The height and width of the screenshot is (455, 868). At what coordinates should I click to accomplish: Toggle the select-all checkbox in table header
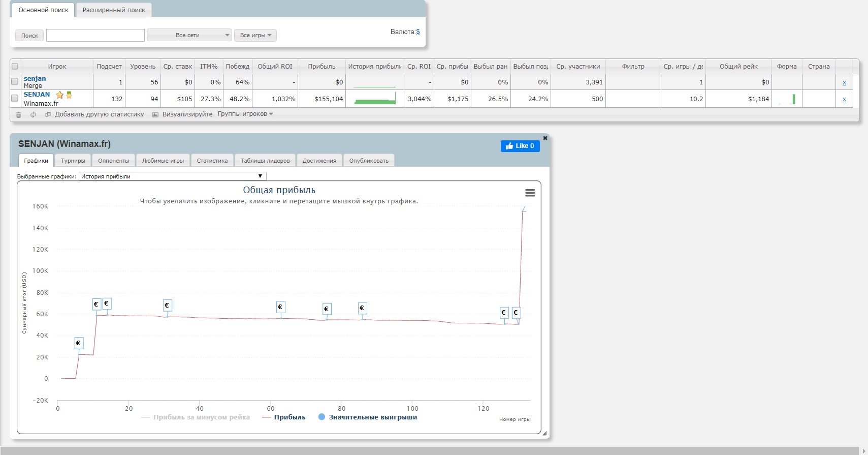coord(15,67)
